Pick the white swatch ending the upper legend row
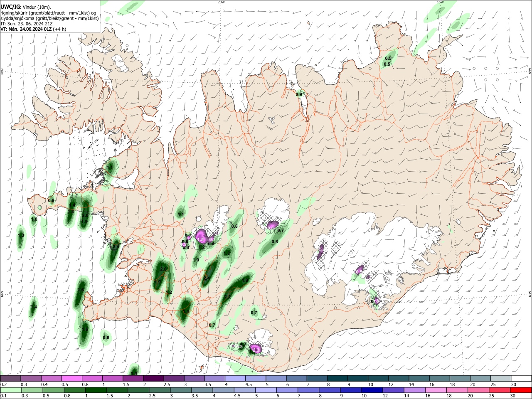Image resolution: width=532 pixels, height=399 pixels. [x=521, y=379]
